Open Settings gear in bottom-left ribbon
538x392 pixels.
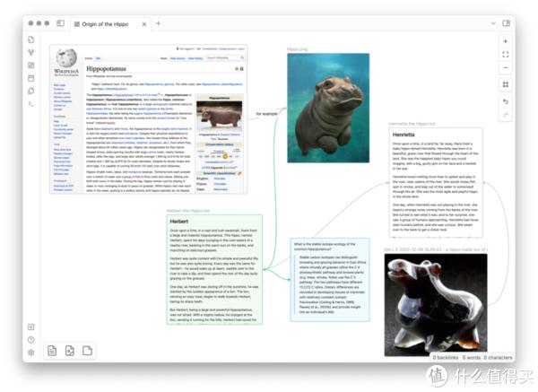(x=30, y=353)
